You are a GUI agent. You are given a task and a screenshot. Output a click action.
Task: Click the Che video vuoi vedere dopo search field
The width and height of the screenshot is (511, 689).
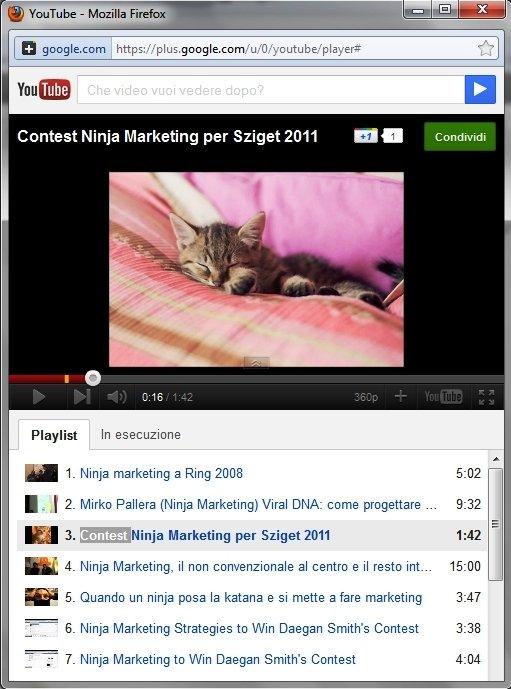[x=271, y=90]
